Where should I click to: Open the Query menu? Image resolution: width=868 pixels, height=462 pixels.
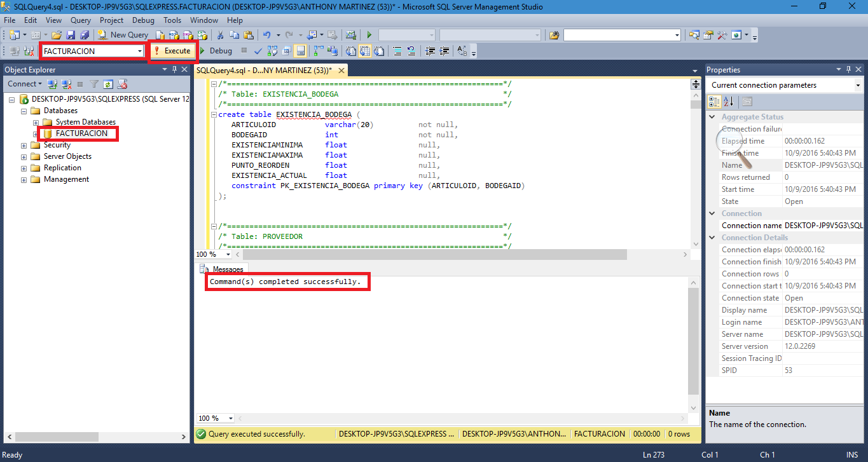pyautogui.click(x=81, y=20)
